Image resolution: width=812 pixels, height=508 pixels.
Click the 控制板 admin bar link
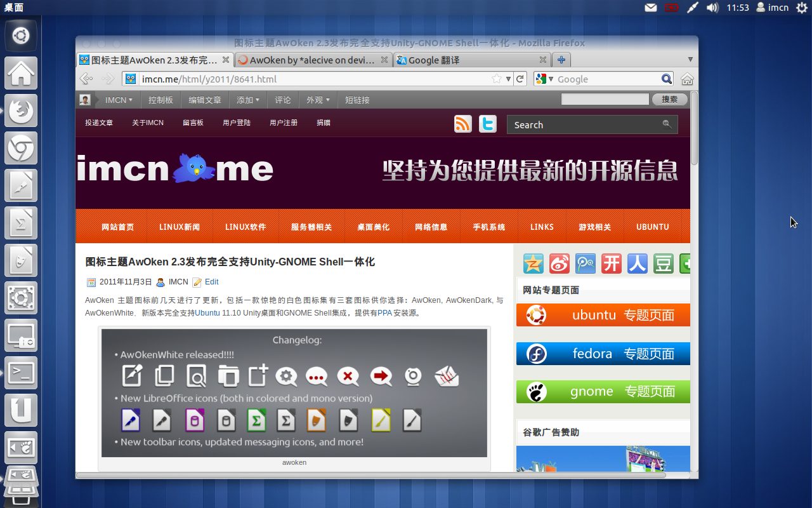point(160,100)
